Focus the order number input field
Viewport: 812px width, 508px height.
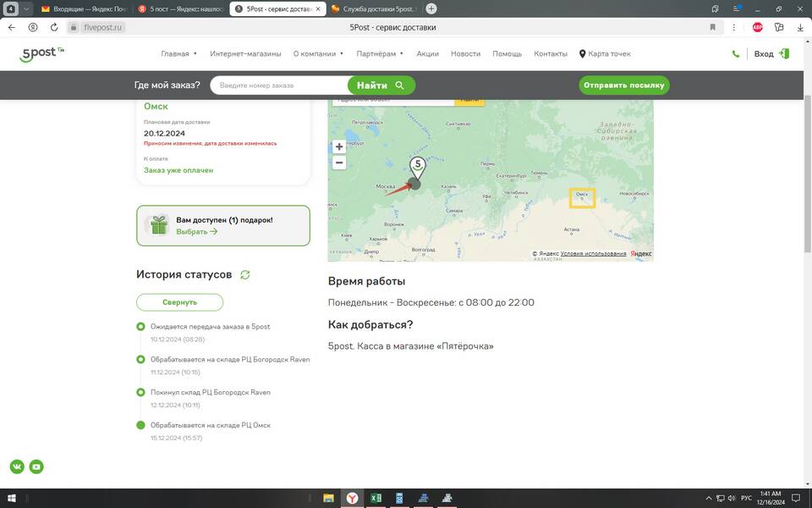pos(280,86)
